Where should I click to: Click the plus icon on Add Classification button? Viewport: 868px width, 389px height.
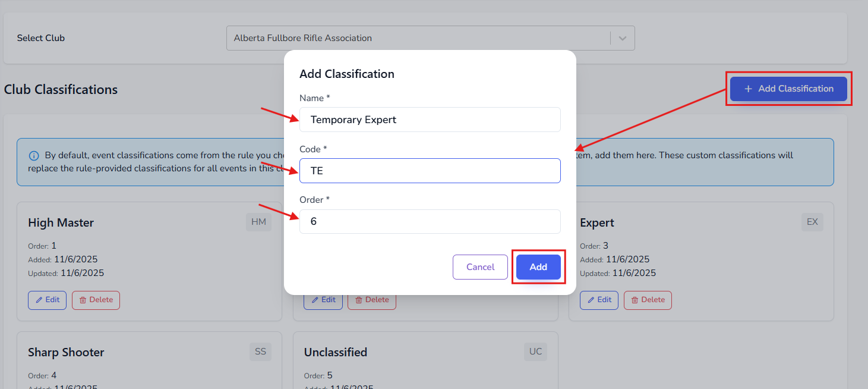pos(747,88)
